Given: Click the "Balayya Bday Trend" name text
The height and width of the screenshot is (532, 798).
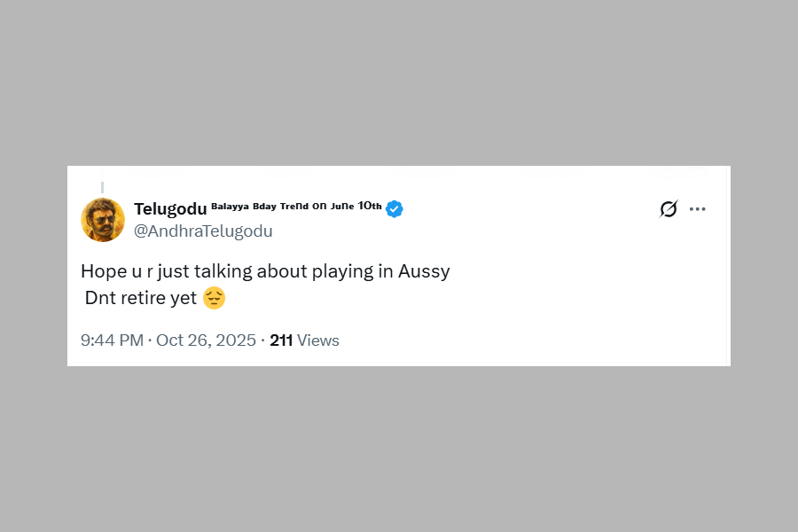Looking at the screenshot, I should [x=260, y=206].
